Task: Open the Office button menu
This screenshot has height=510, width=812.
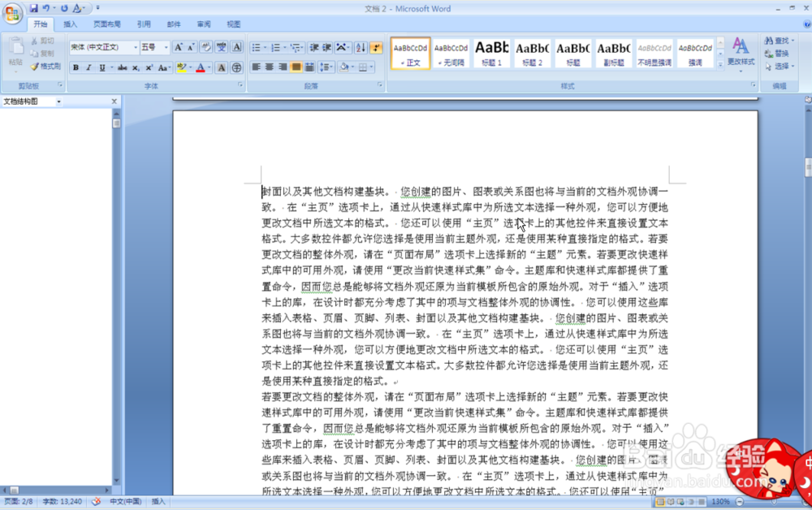Action: (x=12, y=14)
